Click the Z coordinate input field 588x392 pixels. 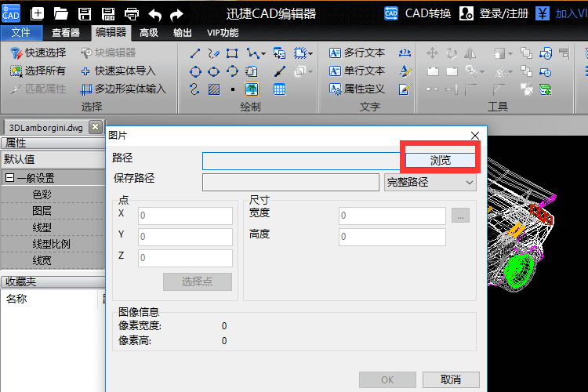(x=185, y=258)
